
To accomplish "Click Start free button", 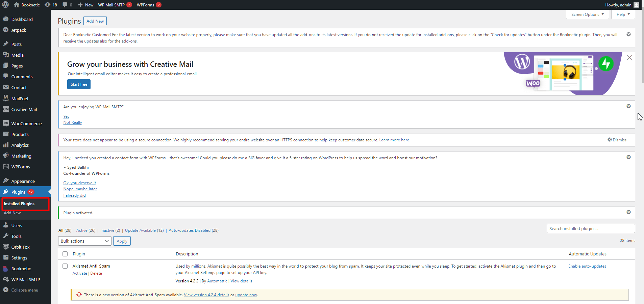I will [79, 84].
